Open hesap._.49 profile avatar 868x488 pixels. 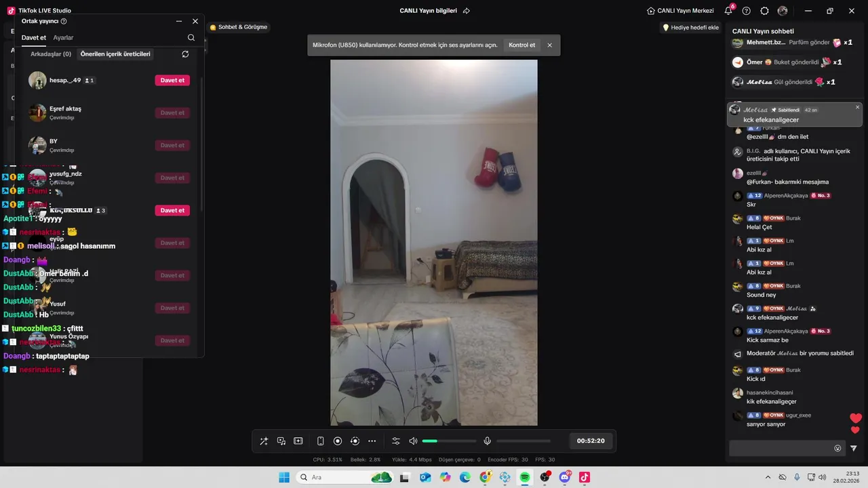click(37, 80)
